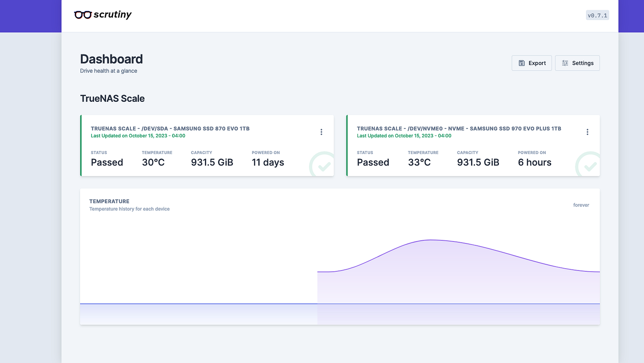Click the Last Updated date on NVME0 card
This screenshot has height=363, width=644.
pyautogui.click(x=404, y=136)
